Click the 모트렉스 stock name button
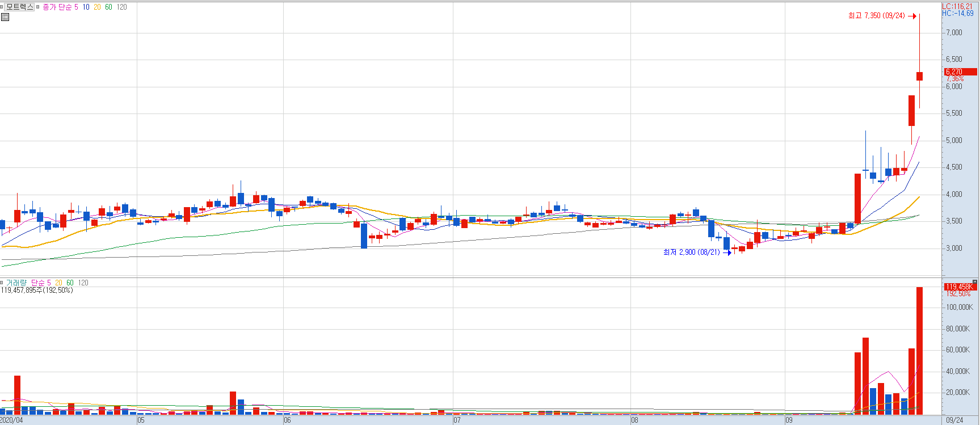 click(19, 7)
